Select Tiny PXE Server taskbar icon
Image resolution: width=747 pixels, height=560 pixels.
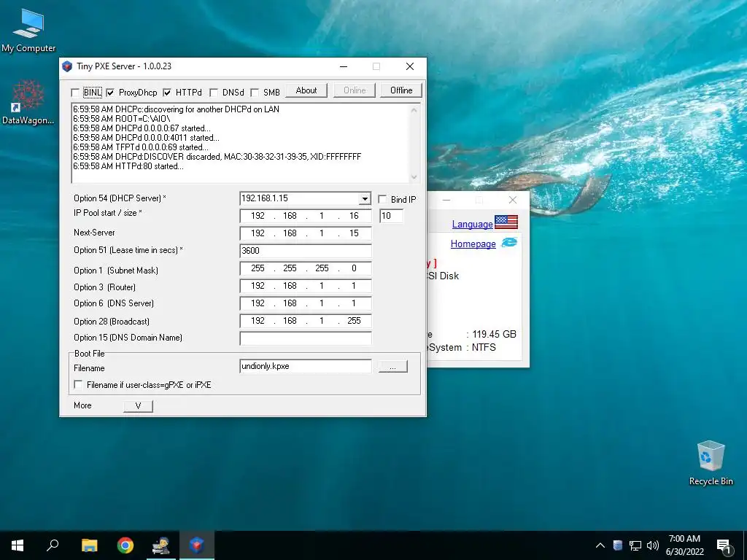click(x=197, y=545)
